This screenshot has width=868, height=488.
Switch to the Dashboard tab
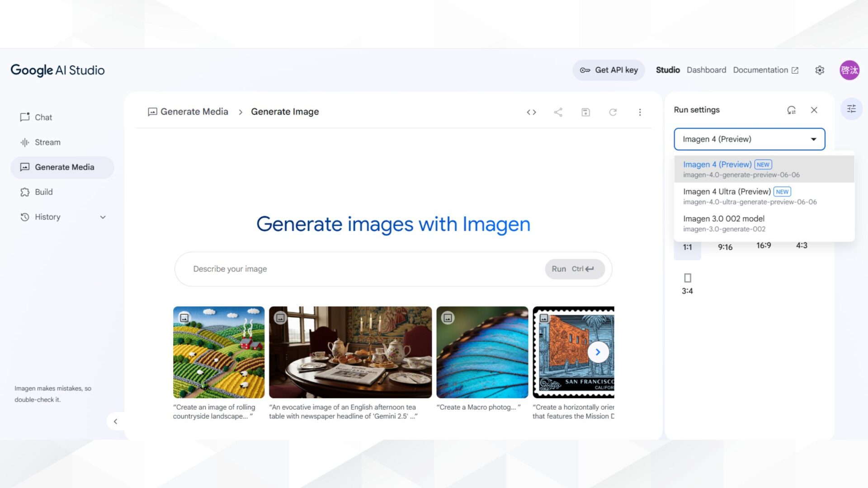[706, 70]
